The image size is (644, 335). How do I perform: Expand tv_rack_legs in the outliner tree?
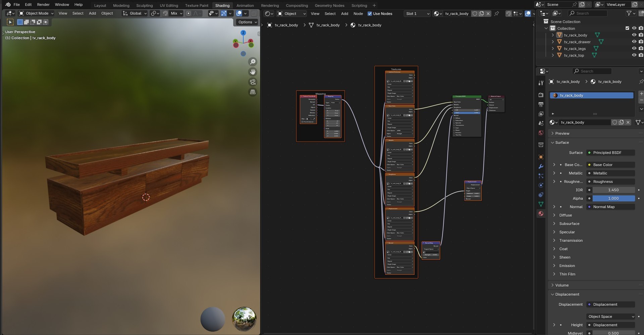click(x=553, y=49)
